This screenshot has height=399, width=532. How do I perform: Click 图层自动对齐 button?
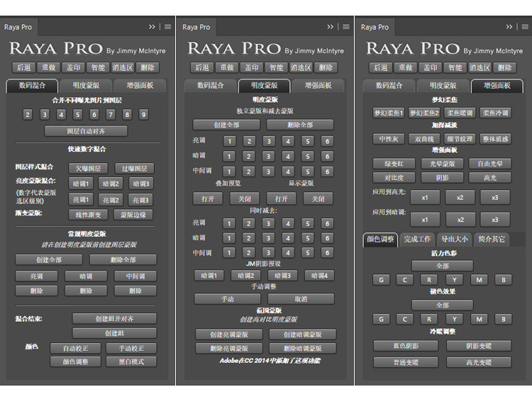[86, 131]
